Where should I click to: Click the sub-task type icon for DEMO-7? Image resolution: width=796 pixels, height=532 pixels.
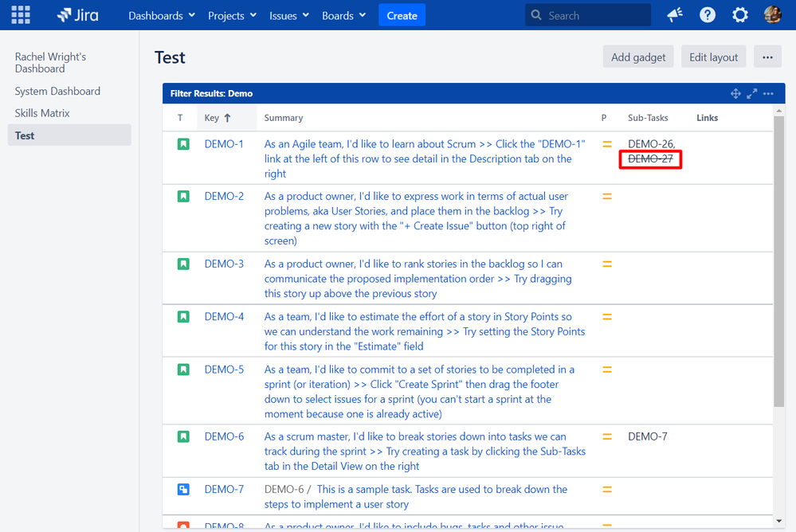(183, 489)
